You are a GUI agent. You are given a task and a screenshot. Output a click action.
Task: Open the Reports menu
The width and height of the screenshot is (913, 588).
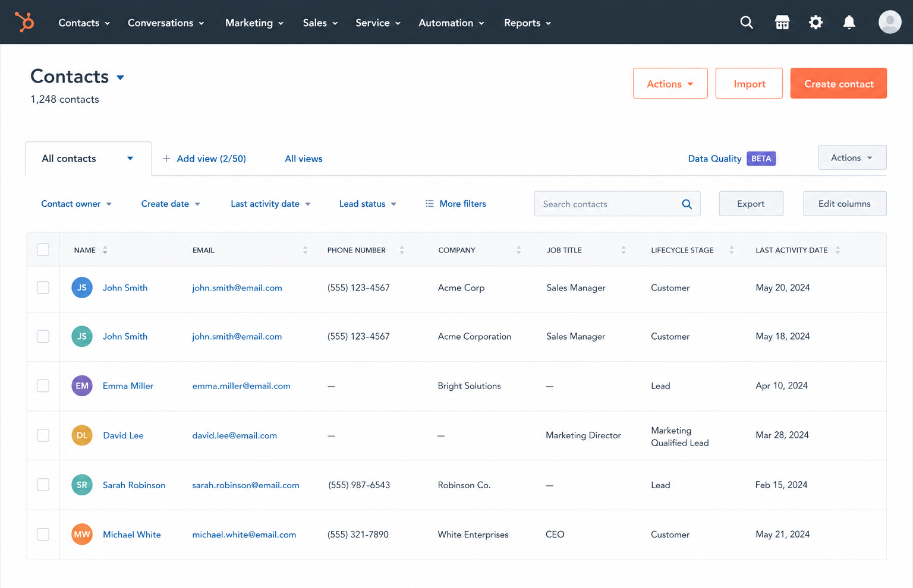(x=527, y=23)
